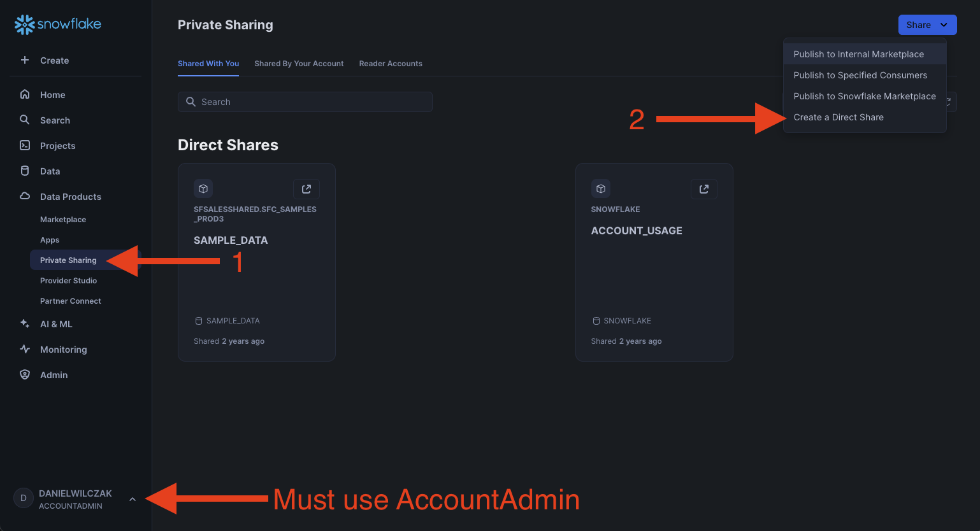Open Partner Connect link
980x531 pixels.
point(70,301)
